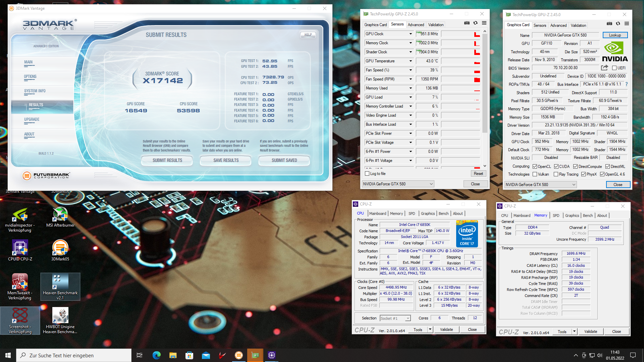Switch to GPU-Z taskbar icon
This screenshot has height=362, width=644.
[x=255, y=355]
